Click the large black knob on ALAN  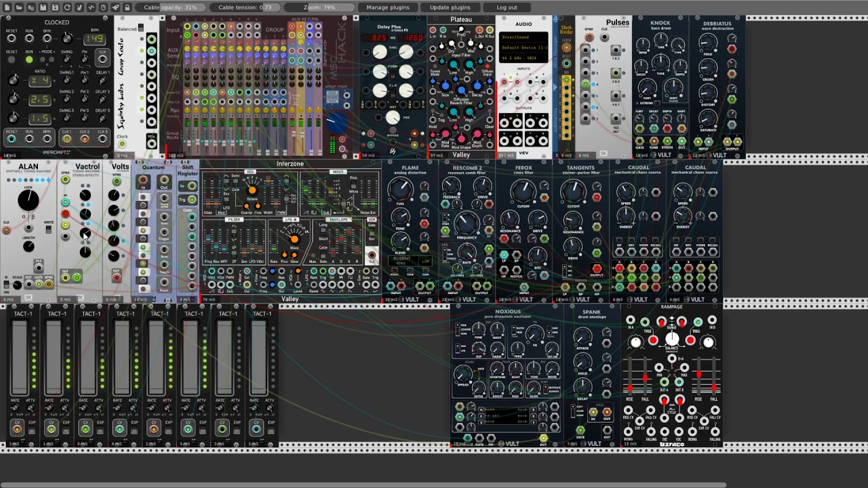(28, 200)
